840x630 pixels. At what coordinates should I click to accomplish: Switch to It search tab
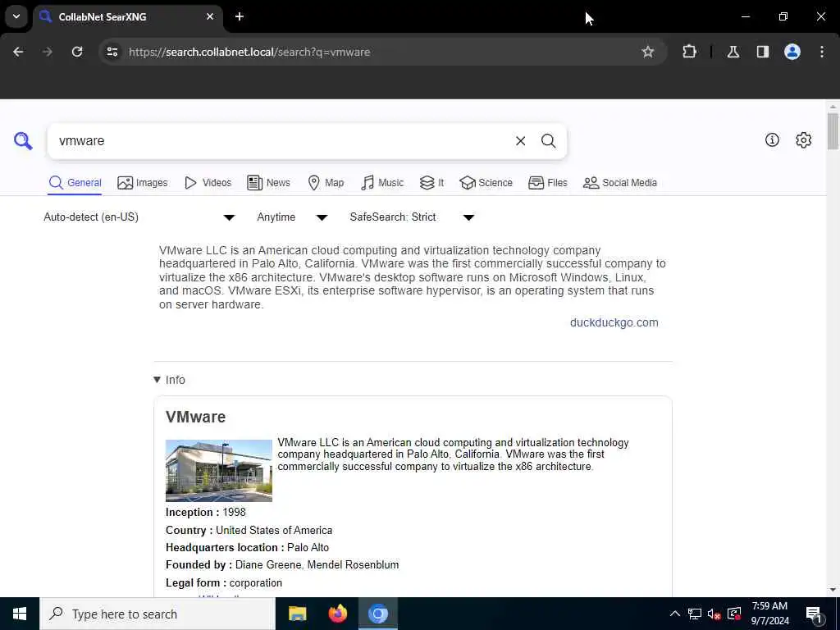coord(431,183)
